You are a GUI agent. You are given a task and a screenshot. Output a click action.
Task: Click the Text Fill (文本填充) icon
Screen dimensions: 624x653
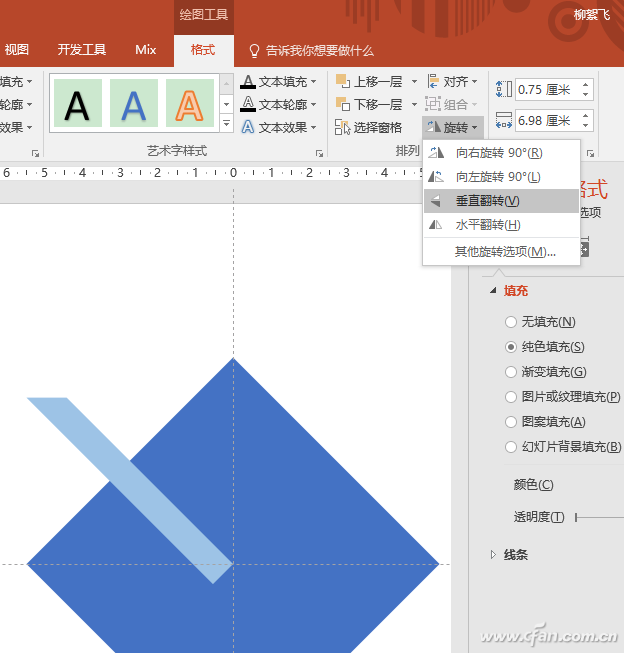(x=248, y=81)
